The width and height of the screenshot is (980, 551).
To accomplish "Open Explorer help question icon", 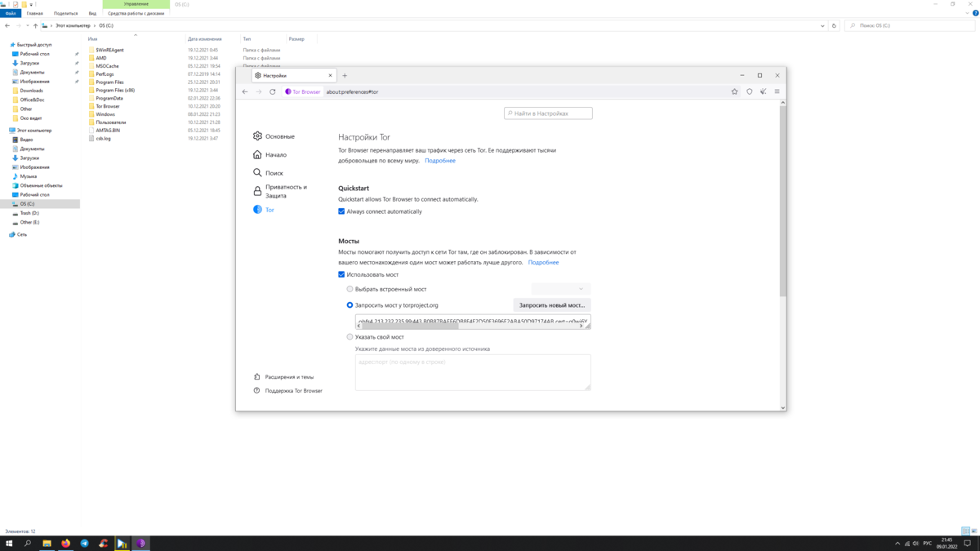I will (x=975, y=13).
